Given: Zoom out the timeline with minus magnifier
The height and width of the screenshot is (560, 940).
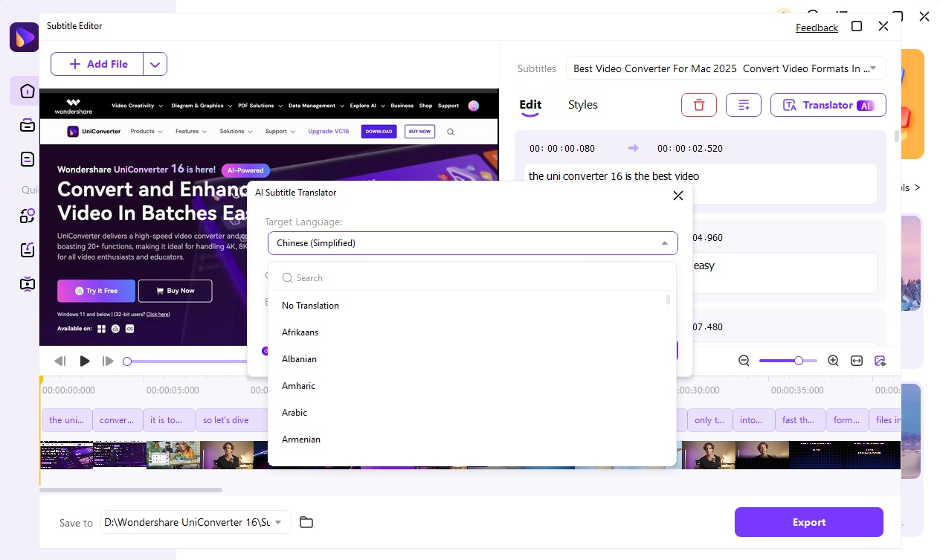Looking at the screenshot, I should [x=744, y=361].
